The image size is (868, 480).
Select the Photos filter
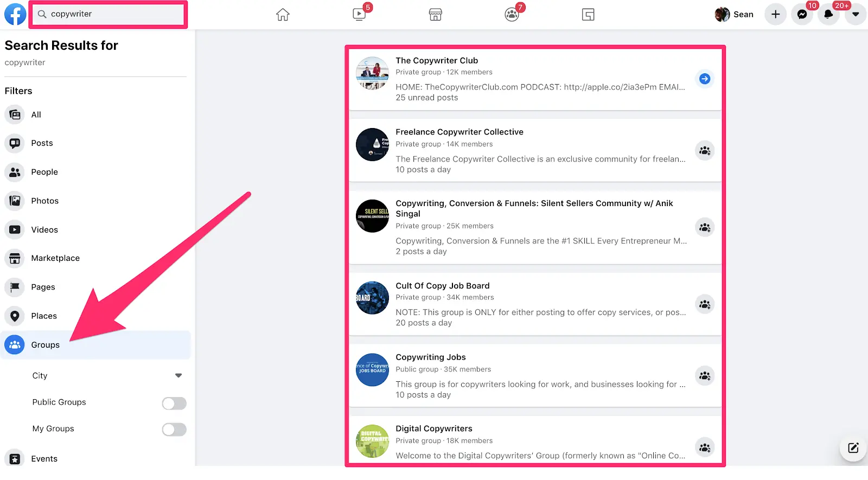pyautogui.click(x=95, y=201)
